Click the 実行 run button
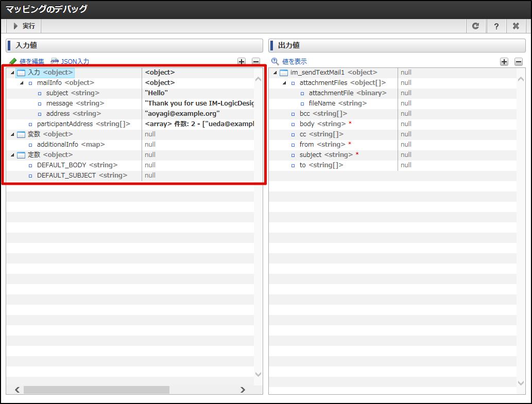 click(24, 26)
